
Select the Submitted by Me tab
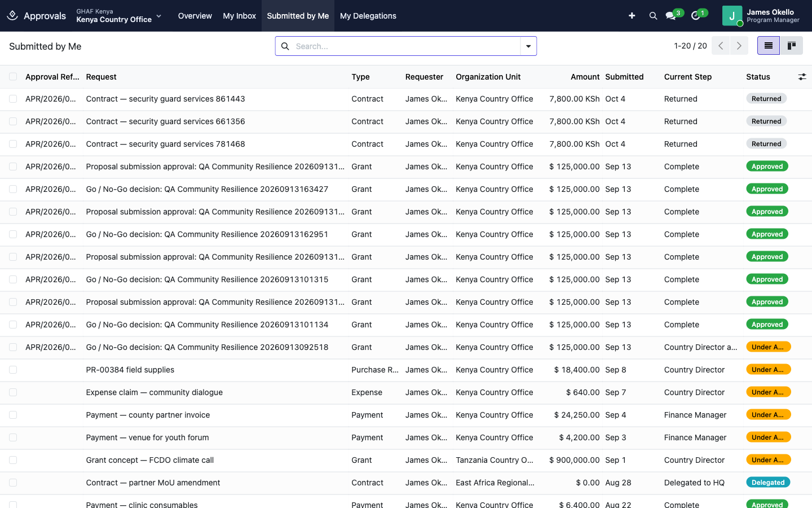[x=298, y=16]
